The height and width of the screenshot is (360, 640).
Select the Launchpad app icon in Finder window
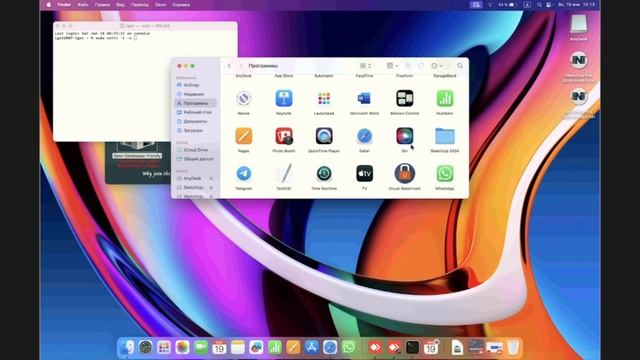324,99
